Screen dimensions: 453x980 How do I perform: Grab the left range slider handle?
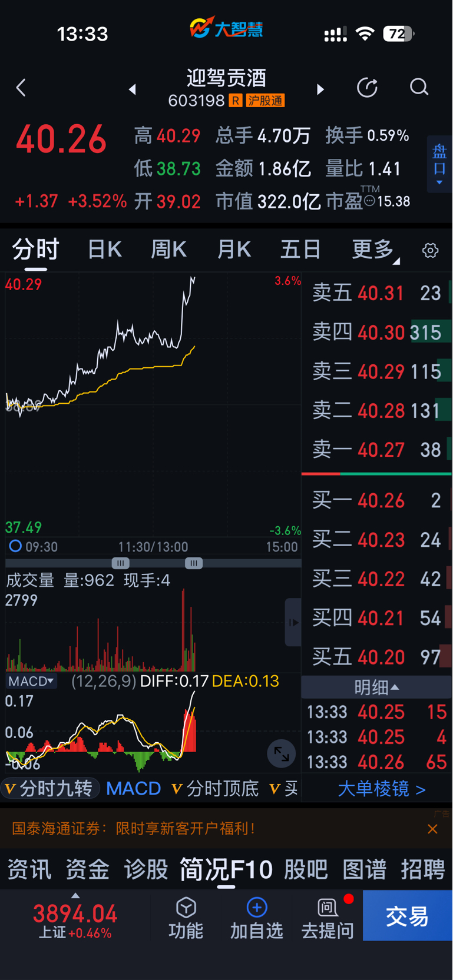coord(120,563)
